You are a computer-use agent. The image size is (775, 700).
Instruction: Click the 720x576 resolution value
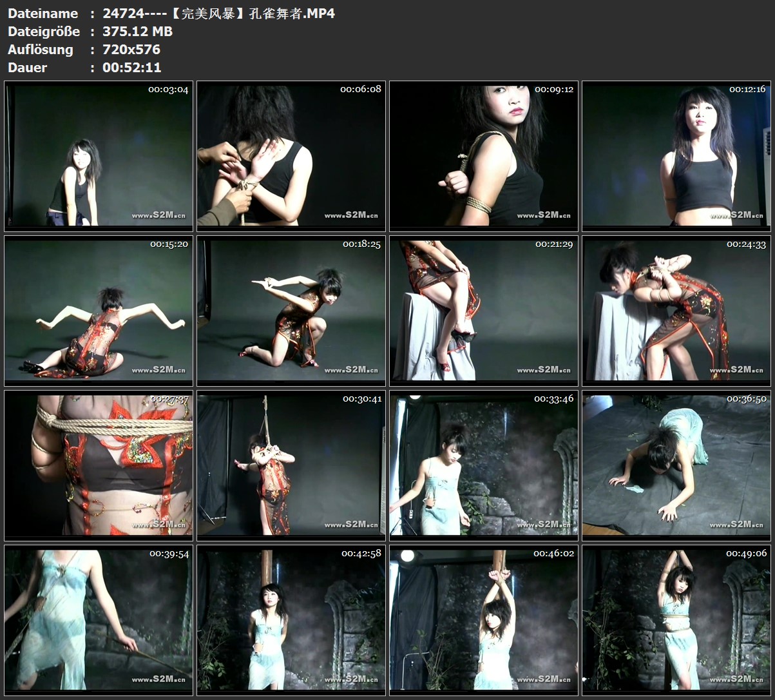(x=131, y=50)
